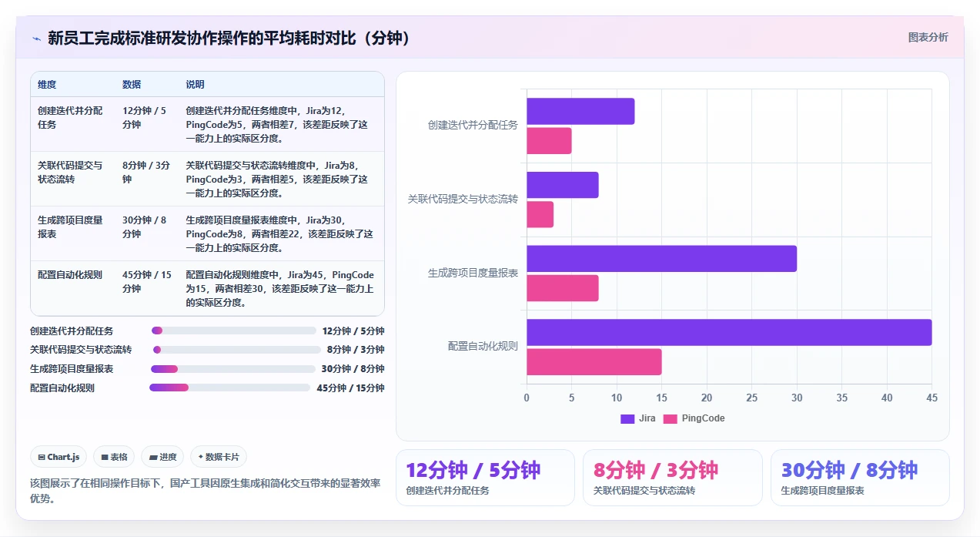The width and height of the screenshot is (980, 537).
Task: Click progress bar for 配置自动化规则
Action: (x=230, y=388)
